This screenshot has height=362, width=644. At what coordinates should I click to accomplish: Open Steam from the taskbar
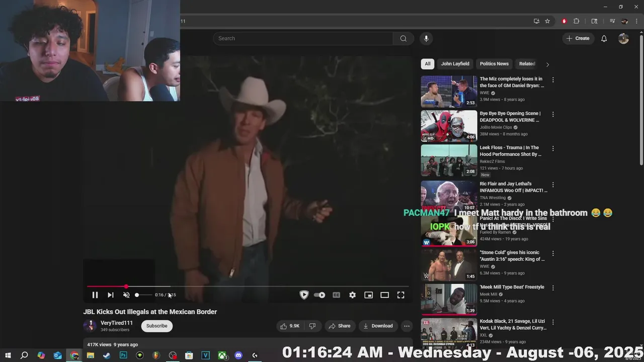click(x=107, y=355)
